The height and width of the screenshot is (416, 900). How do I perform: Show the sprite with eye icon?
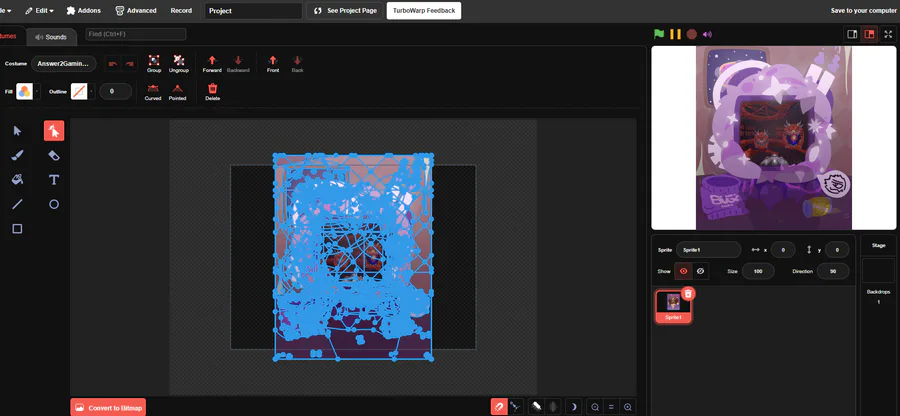683,271
